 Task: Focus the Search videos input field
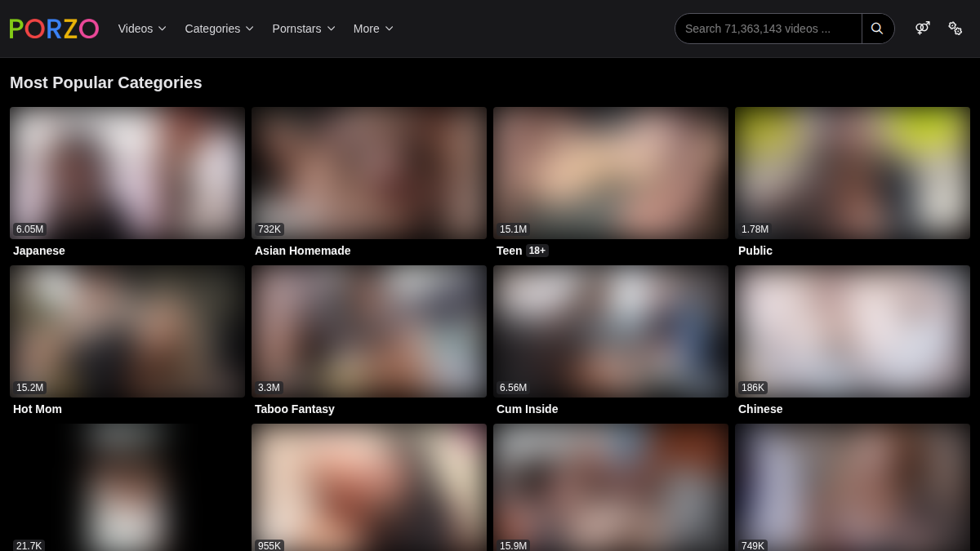click(x=768, y=29)
